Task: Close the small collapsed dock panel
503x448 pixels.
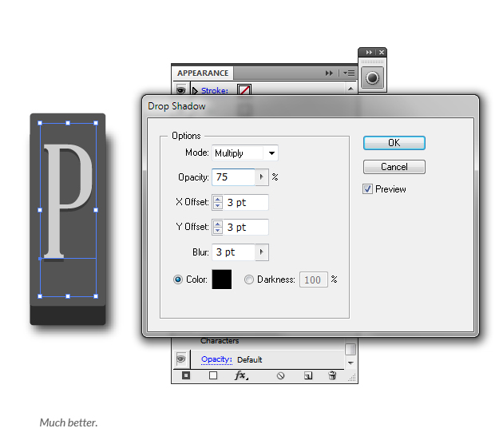Action: click(x=381, y=52)
